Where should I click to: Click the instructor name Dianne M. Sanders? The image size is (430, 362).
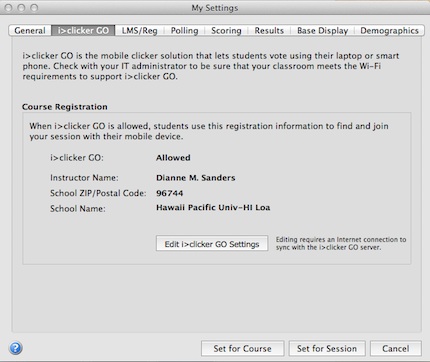coord(196,178)
